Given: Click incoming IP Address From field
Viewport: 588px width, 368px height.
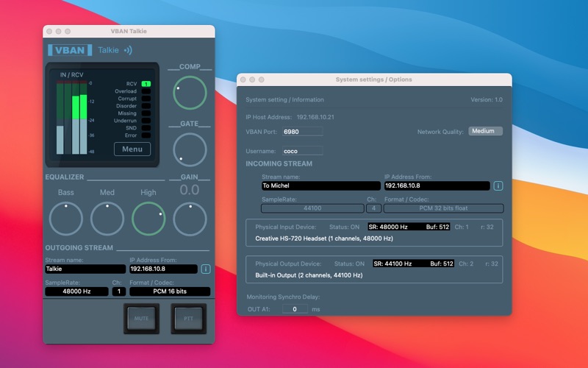Looking at the screenshot, I should 437,186.
